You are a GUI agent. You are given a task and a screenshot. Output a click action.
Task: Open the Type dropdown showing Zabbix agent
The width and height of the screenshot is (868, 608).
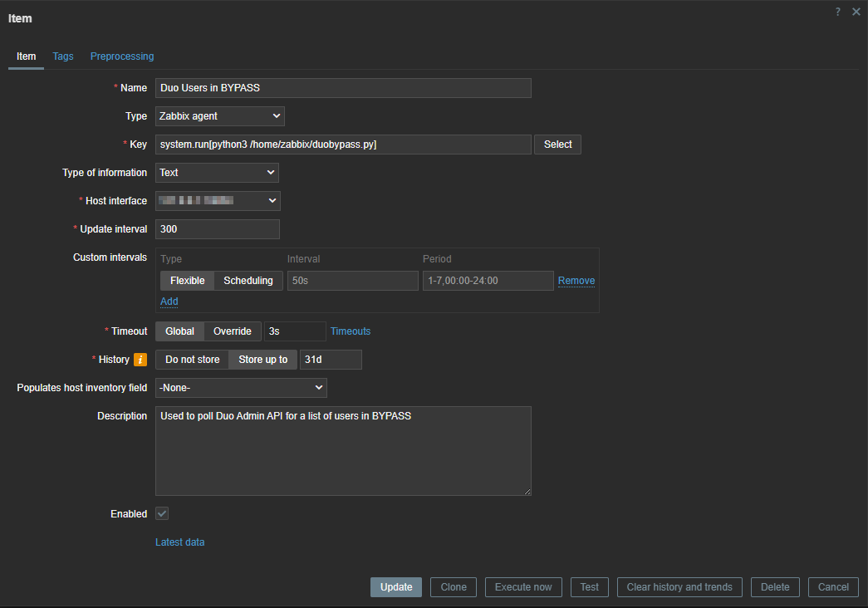pyautogui.click(x=219, y=116)
